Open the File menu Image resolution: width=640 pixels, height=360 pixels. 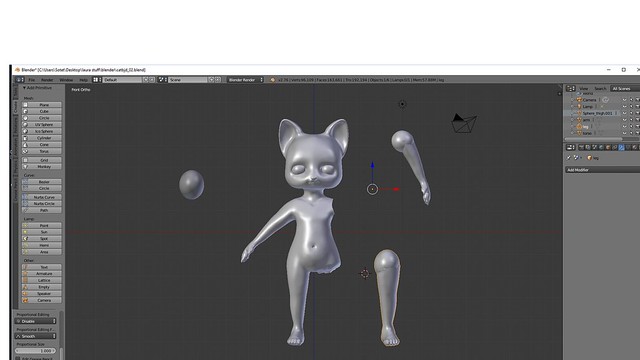click(31, 80)
